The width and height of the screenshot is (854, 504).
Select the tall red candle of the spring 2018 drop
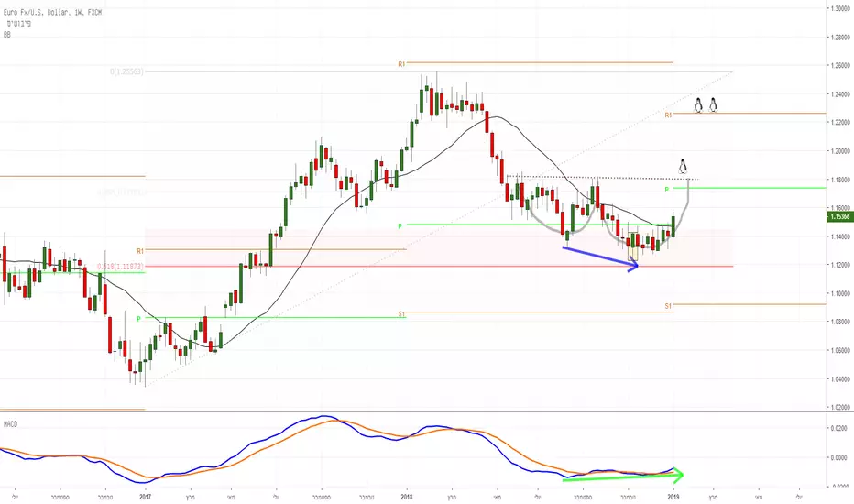(x=492, y=145)
